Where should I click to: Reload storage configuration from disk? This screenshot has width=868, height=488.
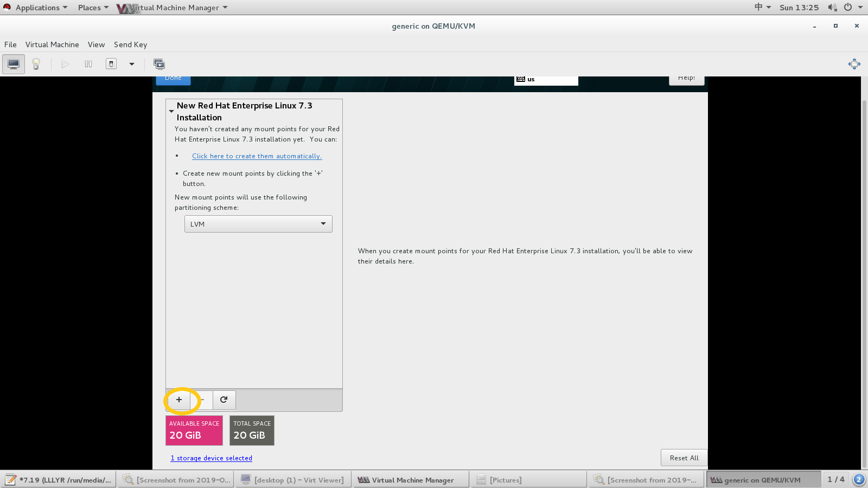click(224, 400)
